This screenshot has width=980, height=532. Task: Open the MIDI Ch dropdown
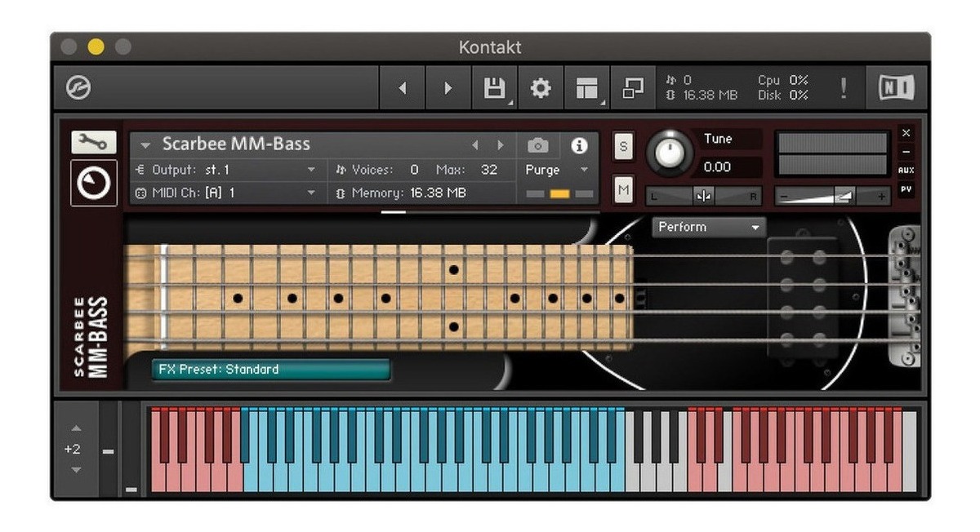click(226, 193)
